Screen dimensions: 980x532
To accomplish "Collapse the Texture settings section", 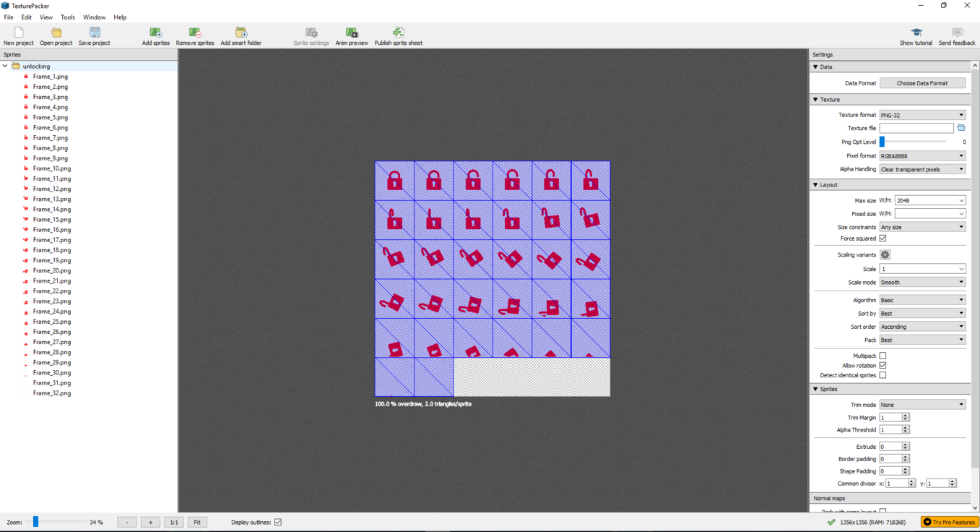I will pyautogui.click(x=815, y=100).
